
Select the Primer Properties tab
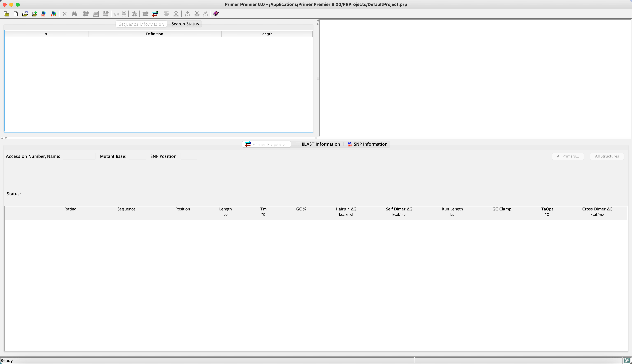pyautogui.click(x=266, y=144)
